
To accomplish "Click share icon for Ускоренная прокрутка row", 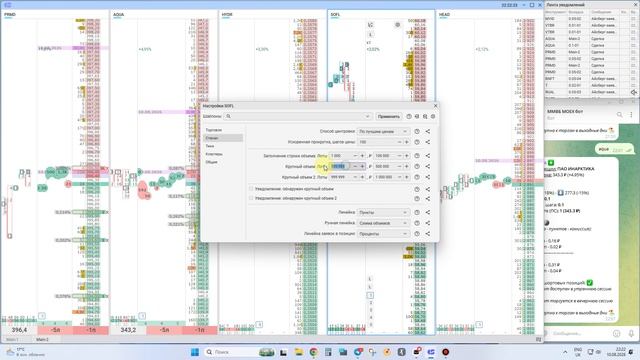I will pyautogui.click(x=427, y=142).
